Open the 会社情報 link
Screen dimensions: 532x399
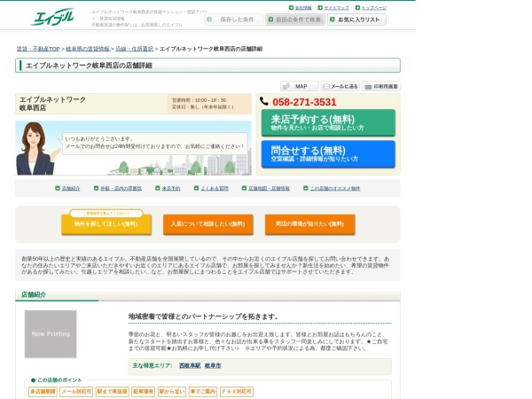pyautogui.click(x=303, y=7)
